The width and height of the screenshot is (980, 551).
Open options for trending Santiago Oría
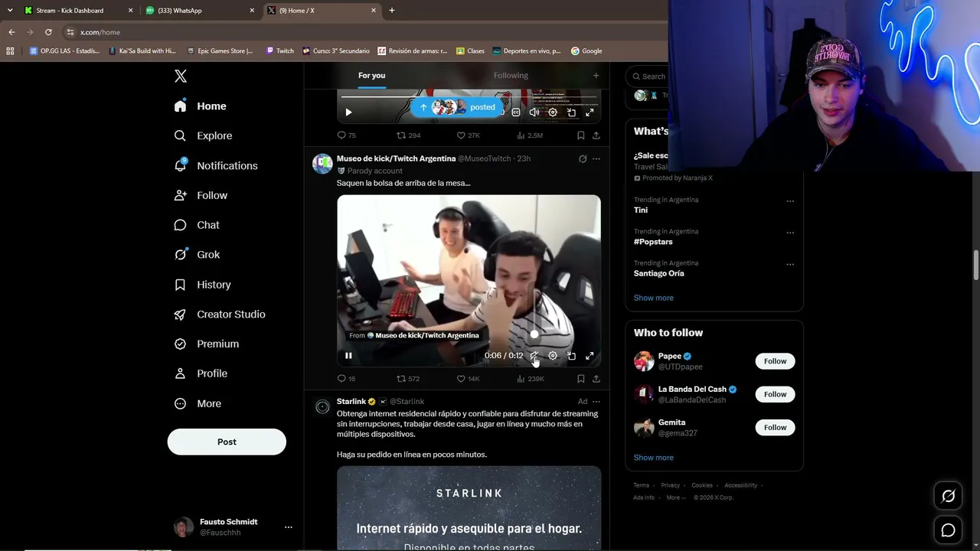coord(789,264)
